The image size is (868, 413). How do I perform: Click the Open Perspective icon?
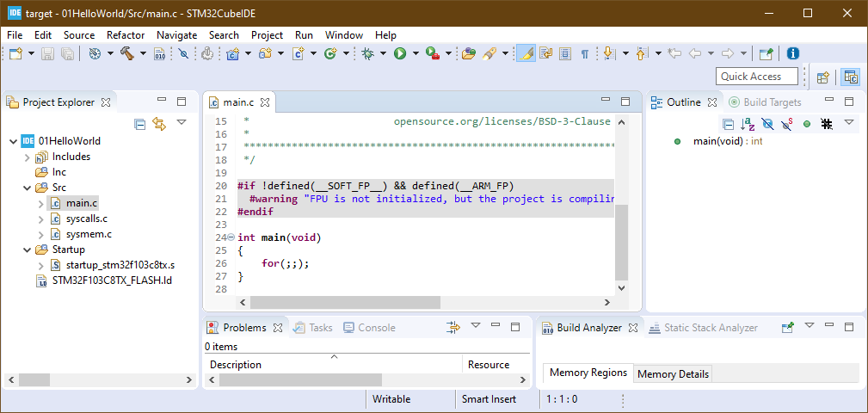coord(823,77)
